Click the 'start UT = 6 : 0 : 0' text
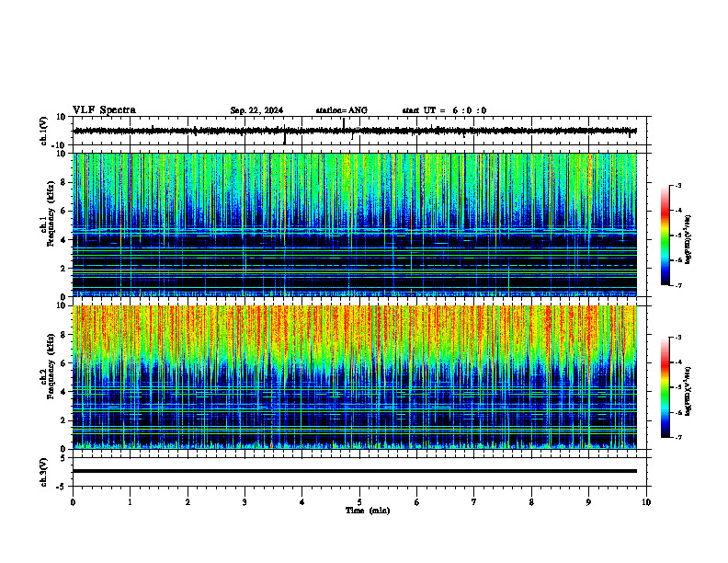Image resolution: width=728 pixels, height=563 pixels. (x=444, y=110)
